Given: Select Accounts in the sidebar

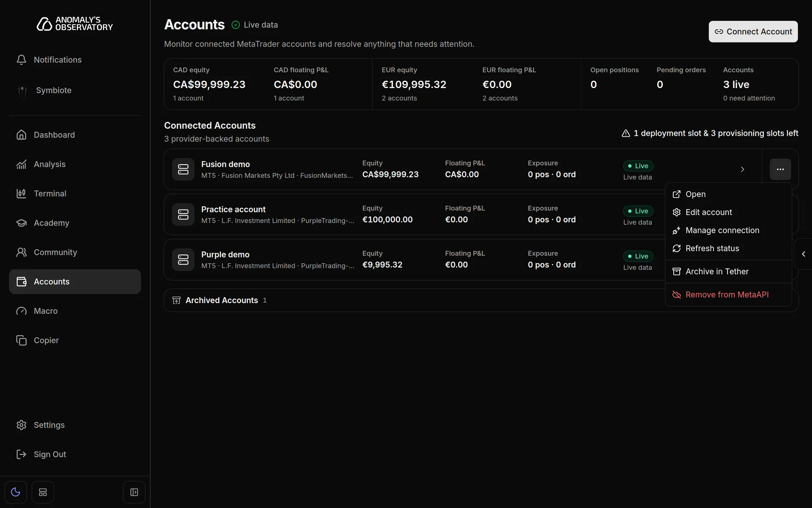Looking at the screenshot, I should point(75,282).
